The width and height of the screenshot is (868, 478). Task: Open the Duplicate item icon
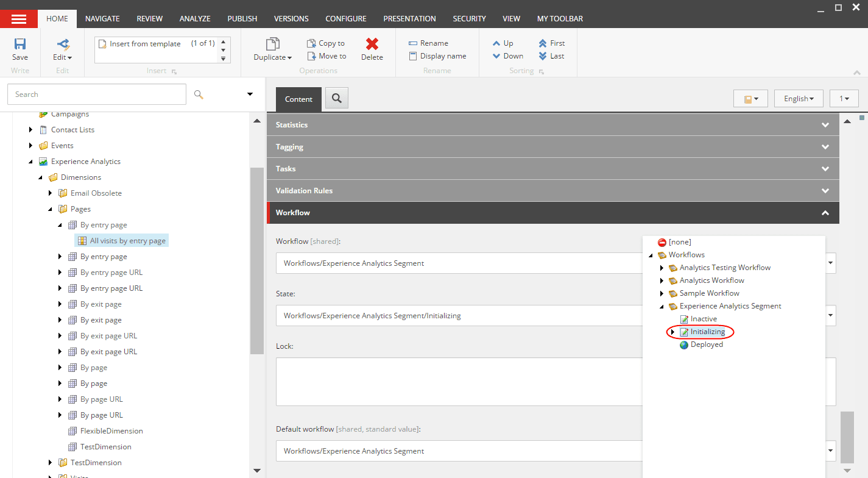tap(272, 44)
